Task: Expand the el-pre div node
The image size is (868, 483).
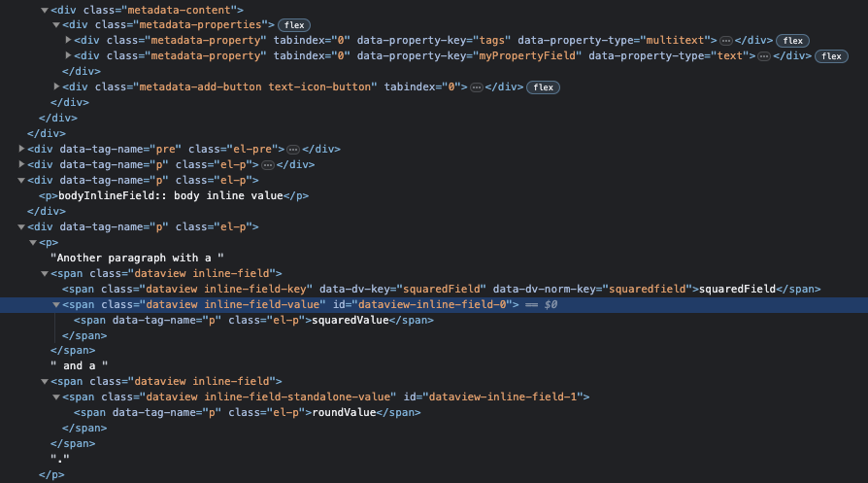Action: click(x=21, y=149)
